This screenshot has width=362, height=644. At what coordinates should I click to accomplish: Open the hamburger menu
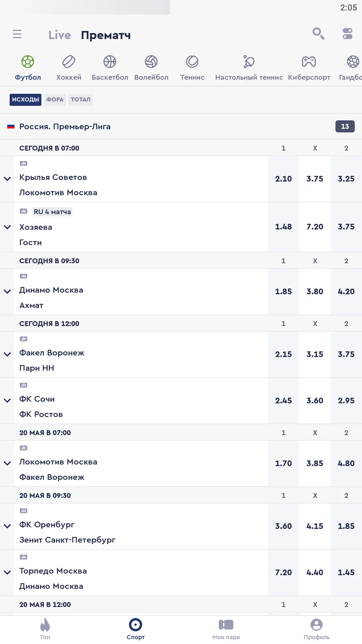tap(17, 34)
